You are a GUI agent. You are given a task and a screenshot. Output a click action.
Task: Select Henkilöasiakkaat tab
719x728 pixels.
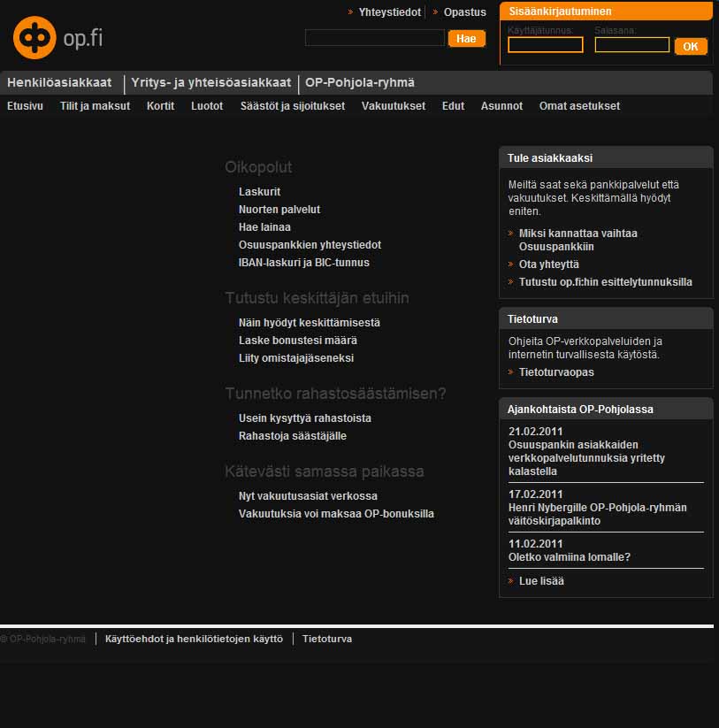point(59,82)
